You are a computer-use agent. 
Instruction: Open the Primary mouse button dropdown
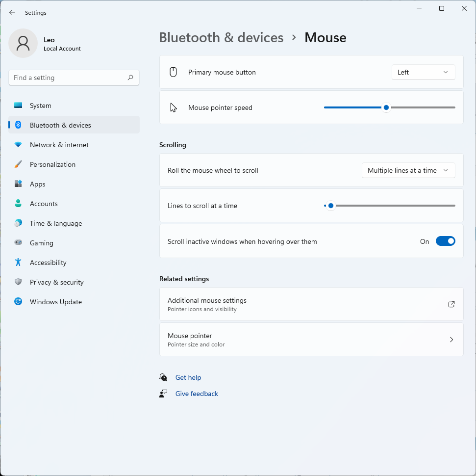tap(423, 72)
